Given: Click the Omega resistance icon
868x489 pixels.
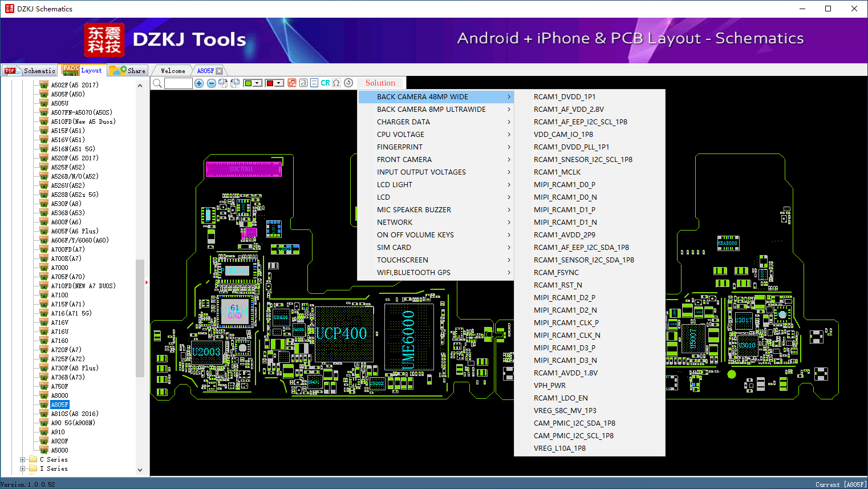Looking at the screenshot, I should 336,83.
